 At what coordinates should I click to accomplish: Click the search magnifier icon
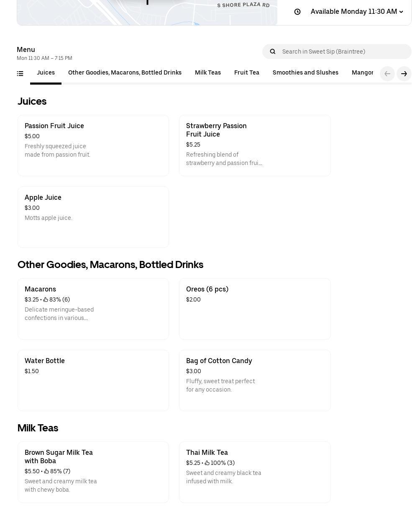[x=273, y=52]
